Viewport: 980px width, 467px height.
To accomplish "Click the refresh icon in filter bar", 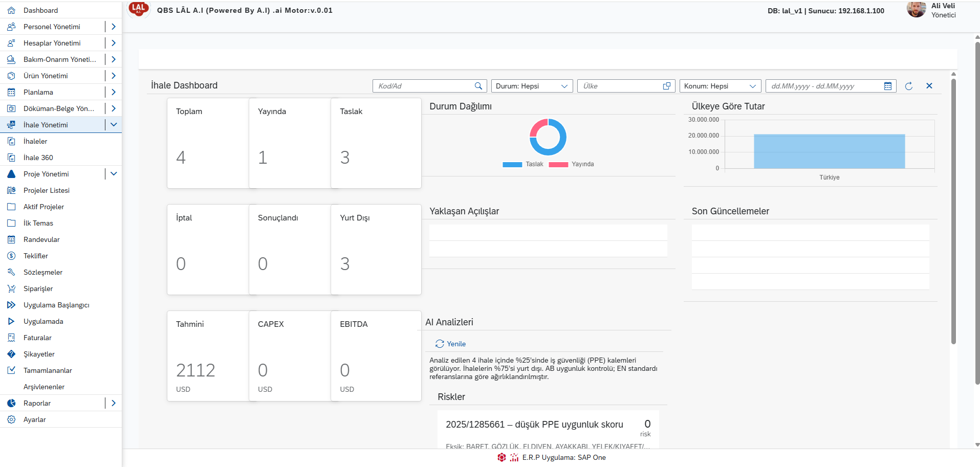I will (x=909, y=86).
